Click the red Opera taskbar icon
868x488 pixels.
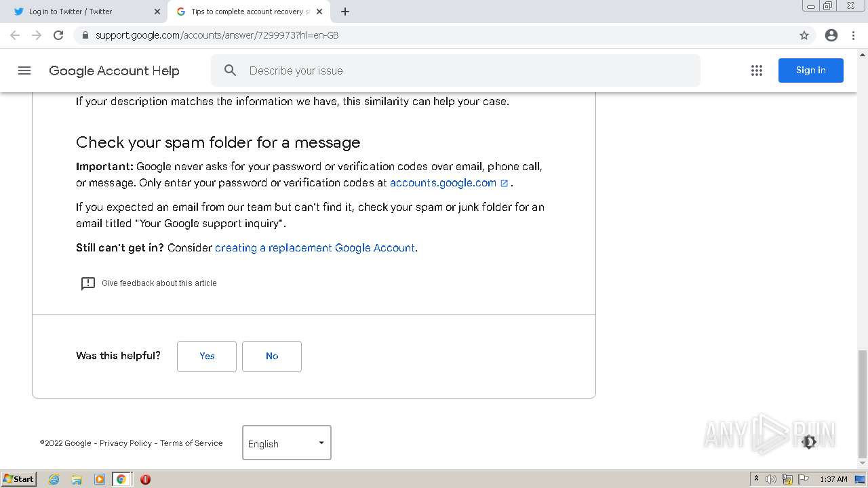[145, 479]
